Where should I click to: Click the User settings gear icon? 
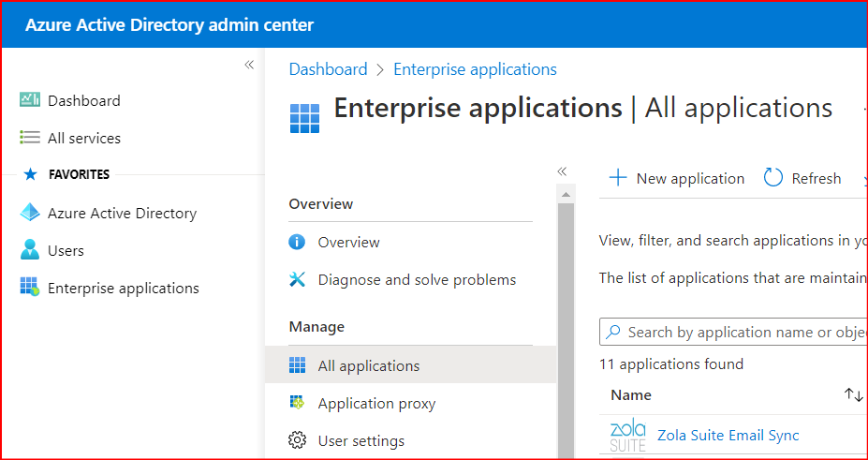[297, 440]
